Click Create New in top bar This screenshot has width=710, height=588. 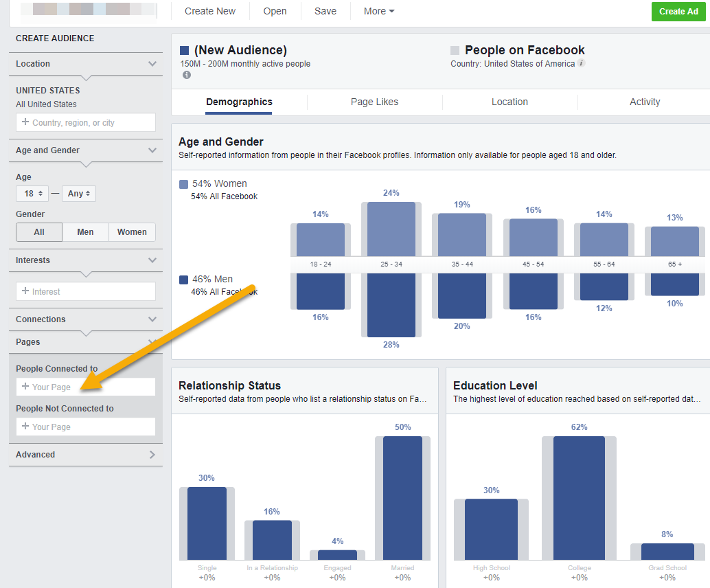coord(210,11)
